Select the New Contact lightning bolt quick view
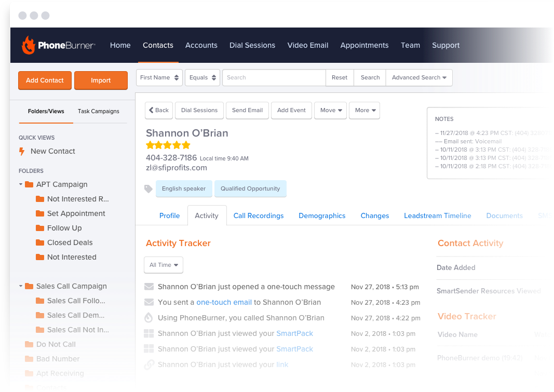This screenshot has width=554, height=392. pos(21,151)
